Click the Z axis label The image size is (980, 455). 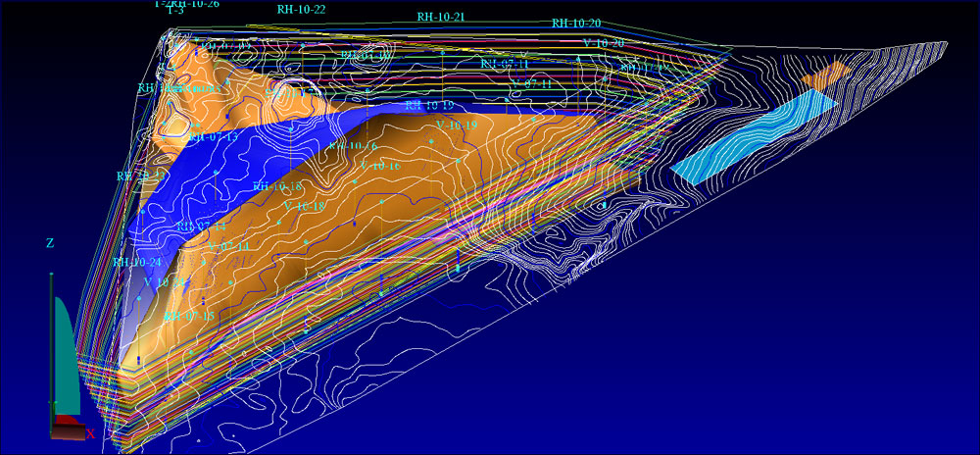(x=50, y=243)
